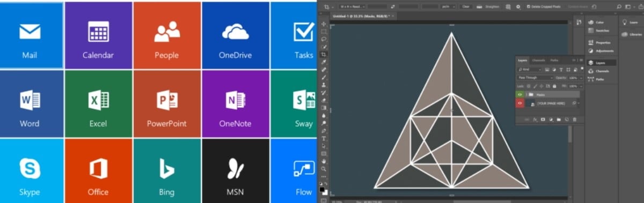The image size is (644, 203).
Task: Click the Clear button in options bar
Action: (x=466, y=6)
